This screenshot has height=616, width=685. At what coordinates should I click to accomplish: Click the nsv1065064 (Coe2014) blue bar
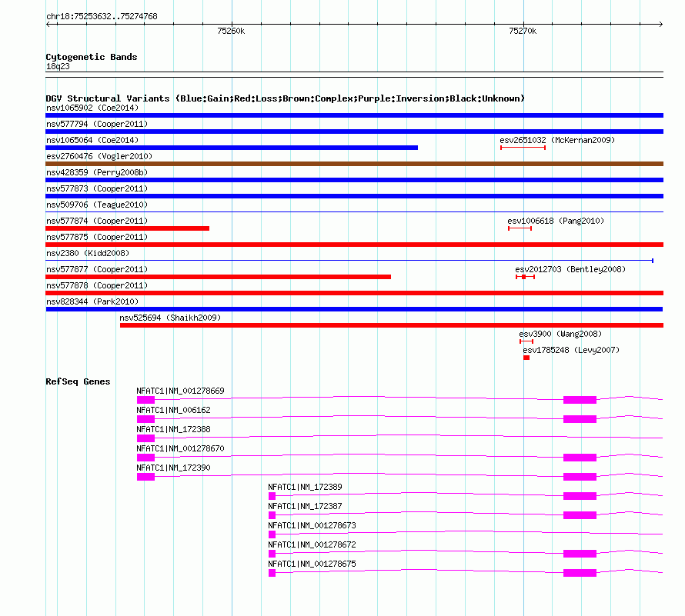tap(232, 148)
